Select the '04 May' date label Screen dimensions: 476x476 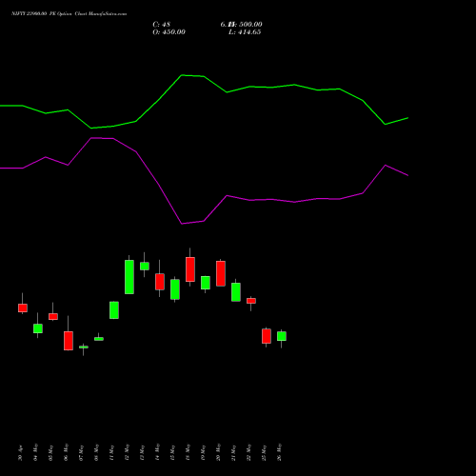click(x=36, y=452)
